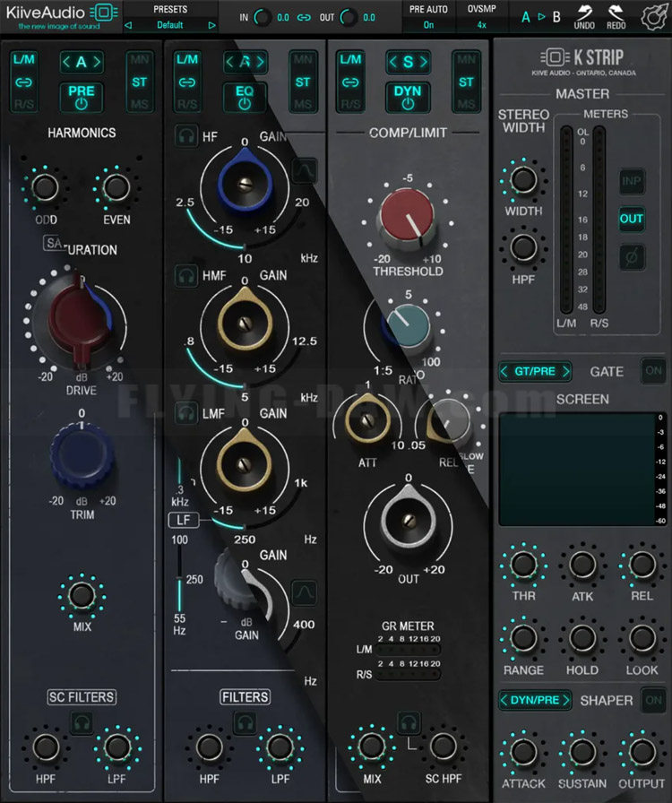Viewport: 672px width, 803px height.
Task: Select MN mode in the EQ module
Action: coord(302,59)
